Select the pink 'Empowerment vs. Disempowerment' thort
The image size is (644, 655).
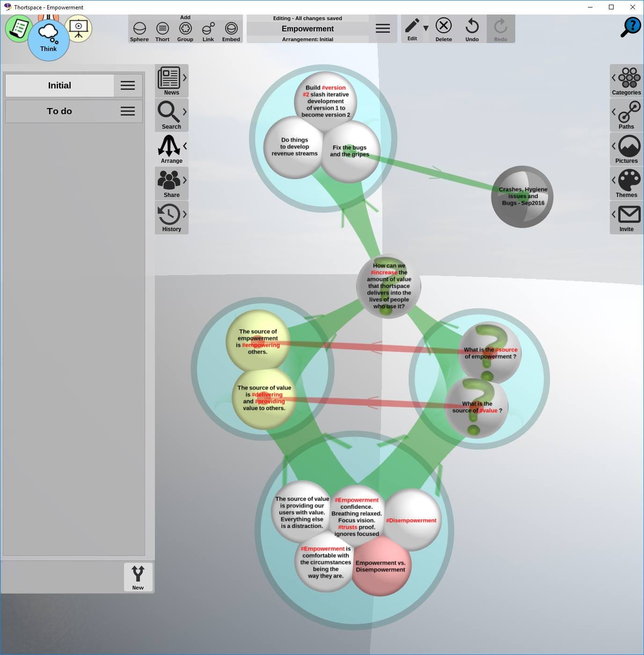381,566
